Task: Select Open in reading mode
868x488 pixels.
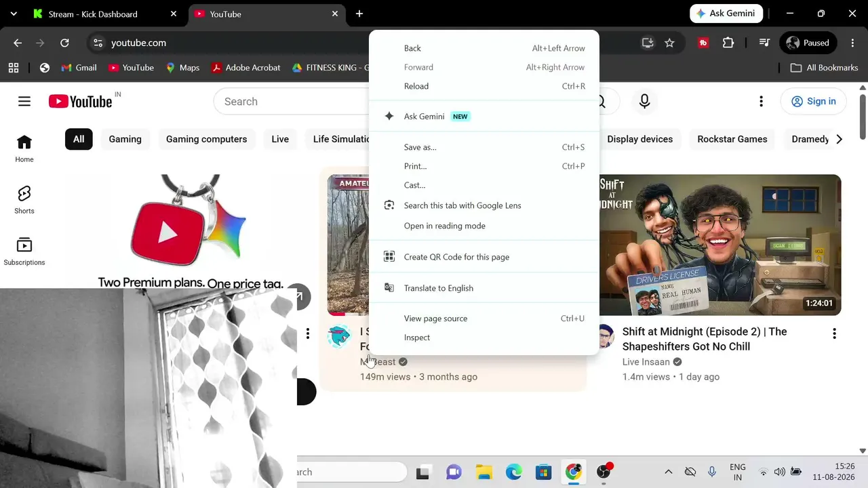Action: (484, 226)
